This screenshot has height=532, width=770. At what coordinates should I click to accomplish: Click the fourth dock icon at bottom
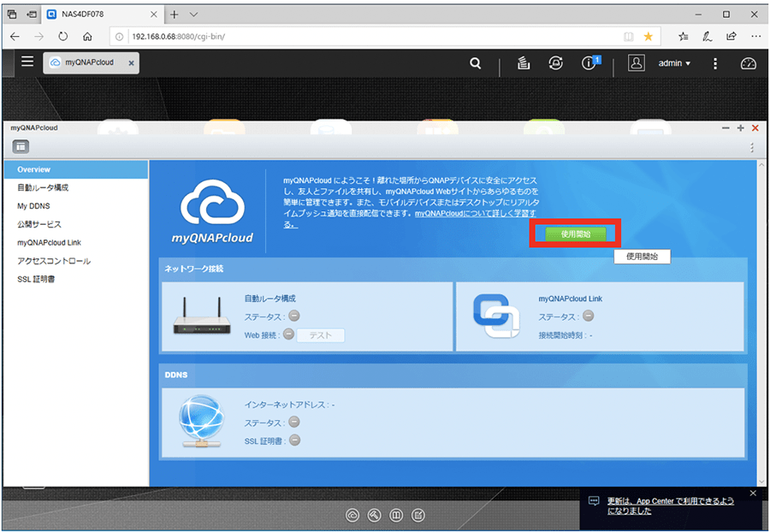click(x=418, y=515)
